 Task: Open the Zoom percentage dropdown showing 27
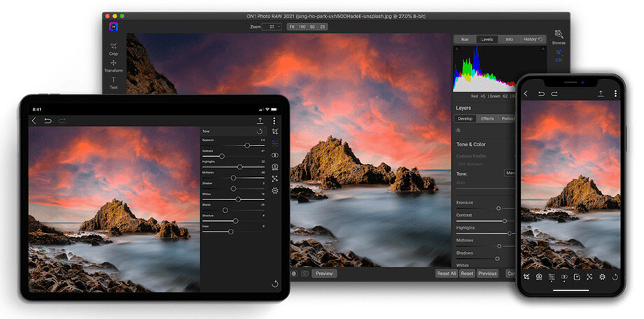(x=272, y=27)
